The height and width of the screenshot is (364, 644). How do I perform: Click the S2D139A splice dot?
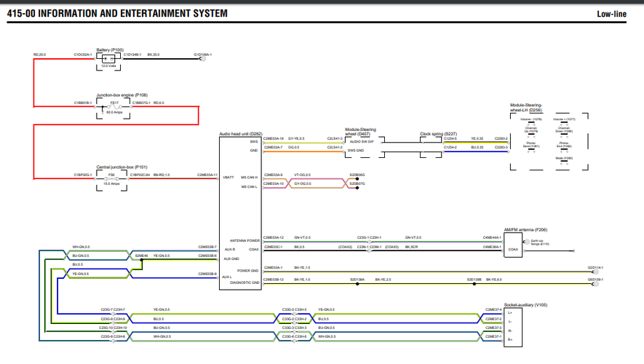coord(357,284)
